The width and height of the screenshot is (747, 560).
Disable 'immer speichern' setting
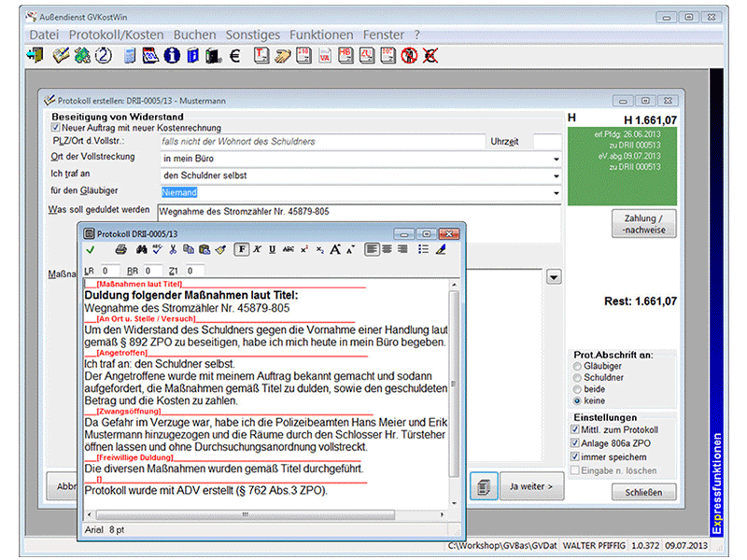point(575,457)
